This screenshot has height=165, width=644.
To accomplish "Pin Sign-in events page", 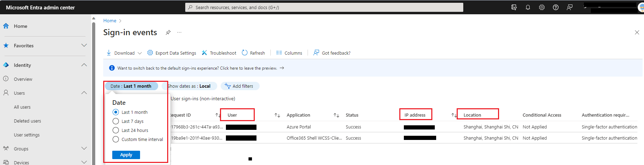I will (168, 32).
